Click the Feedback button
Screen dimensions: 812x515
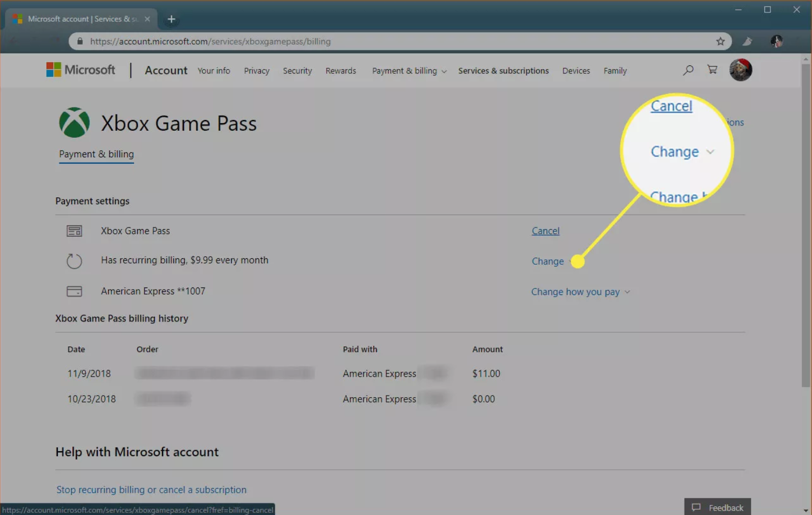click(717, 507)
